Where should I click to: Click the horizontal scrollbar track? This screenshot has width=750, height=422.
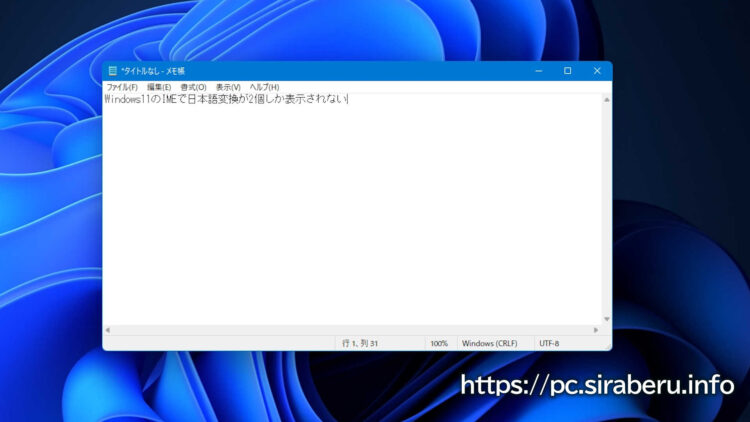[x=350, y=329]
